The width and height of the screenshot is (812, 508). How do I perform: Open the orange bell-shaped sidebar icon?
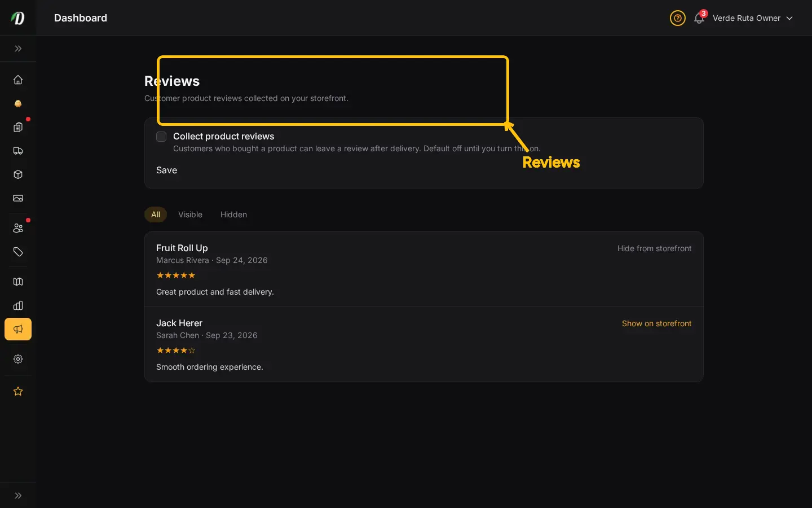coord(18,103)
